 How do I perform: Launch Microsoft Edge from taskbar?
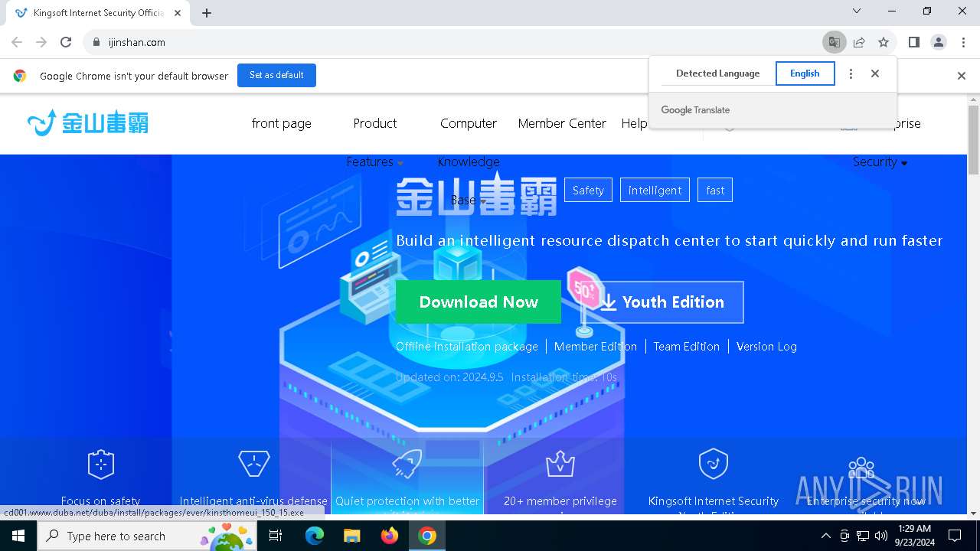click(x=315, y=536)
